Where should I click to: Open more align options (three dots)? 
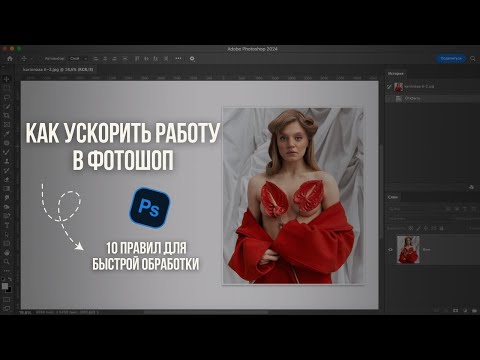pos(178,59)
